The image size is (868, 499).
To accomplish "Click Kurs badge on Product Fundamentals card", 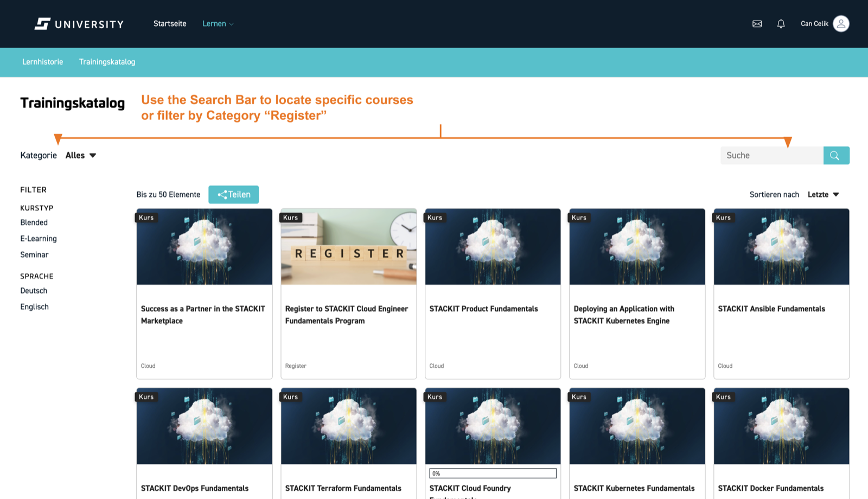I will [435, 217].
